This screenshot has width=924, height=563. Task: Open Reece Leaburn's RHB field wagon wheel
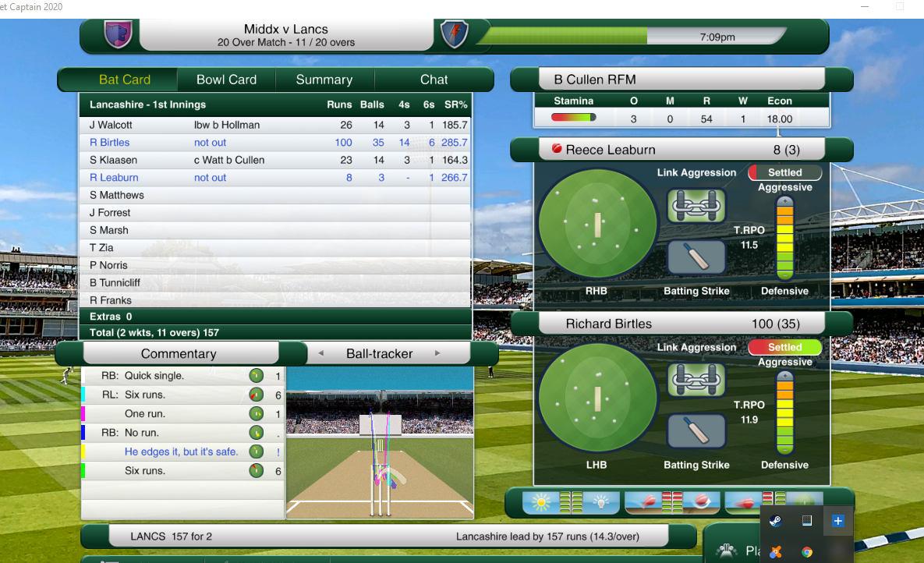pyautogui.click(x=597, y=224)
